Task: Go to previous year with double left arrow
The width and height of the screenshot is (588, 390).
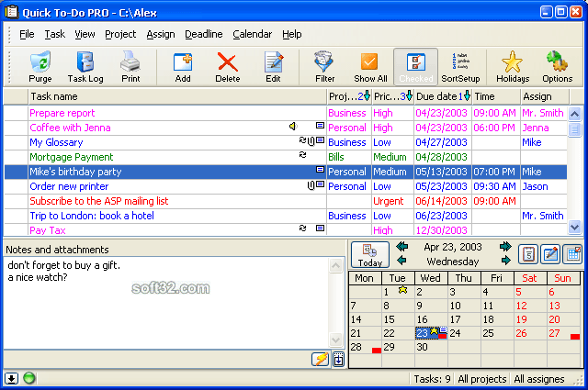Action: tap(402, 247)
